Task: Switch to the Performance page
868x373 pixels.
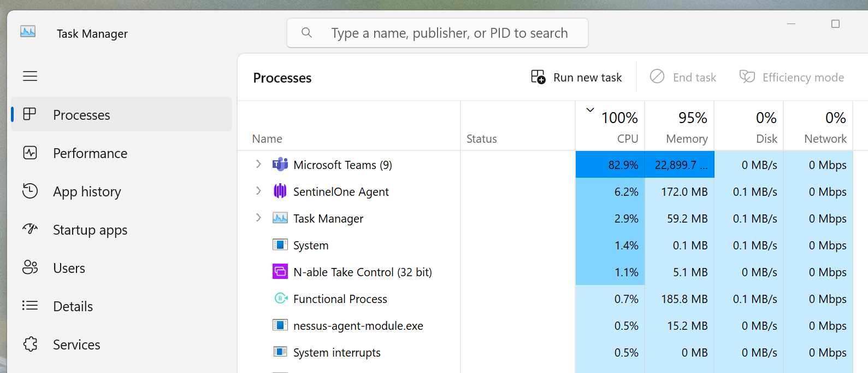Action: click(121, 153)
